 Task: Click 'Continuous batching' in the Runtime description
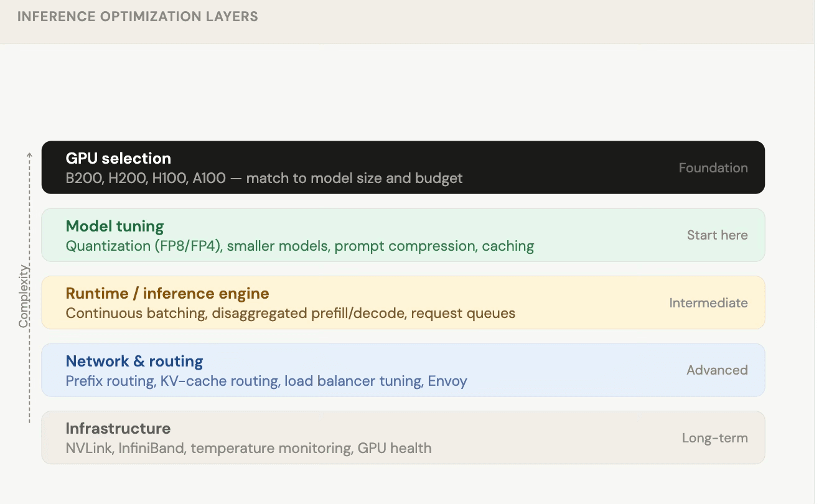pos(136,314)
